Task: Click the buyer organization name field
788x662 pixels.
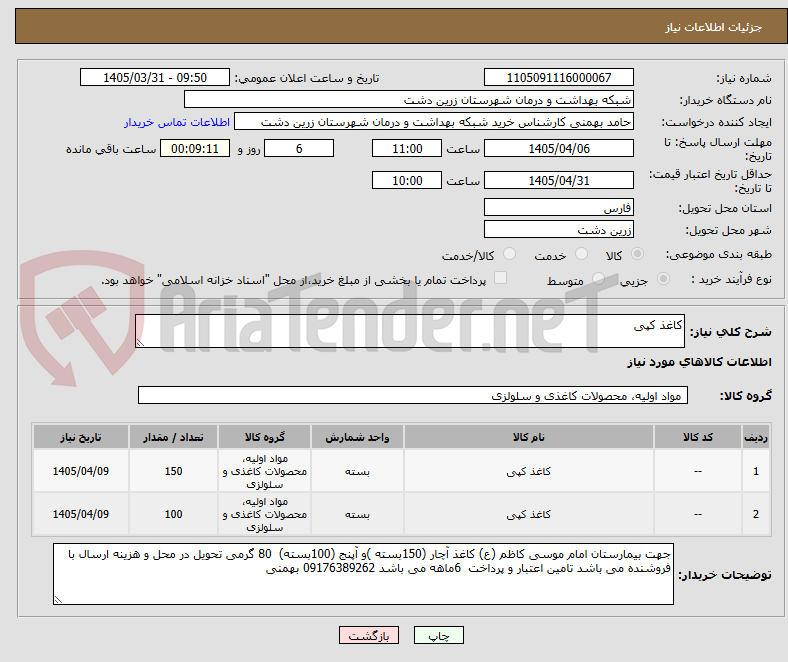Action: (x=409, y=100)
